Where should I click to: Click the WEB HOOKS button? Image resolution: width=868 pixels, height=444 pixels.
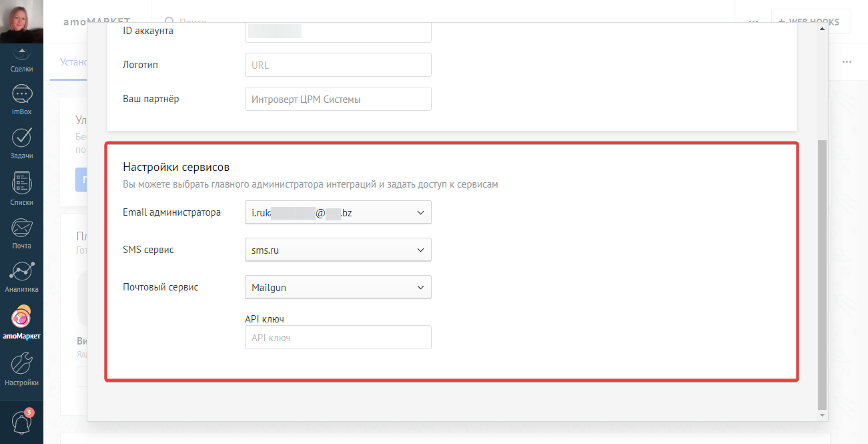pos(811,21)
